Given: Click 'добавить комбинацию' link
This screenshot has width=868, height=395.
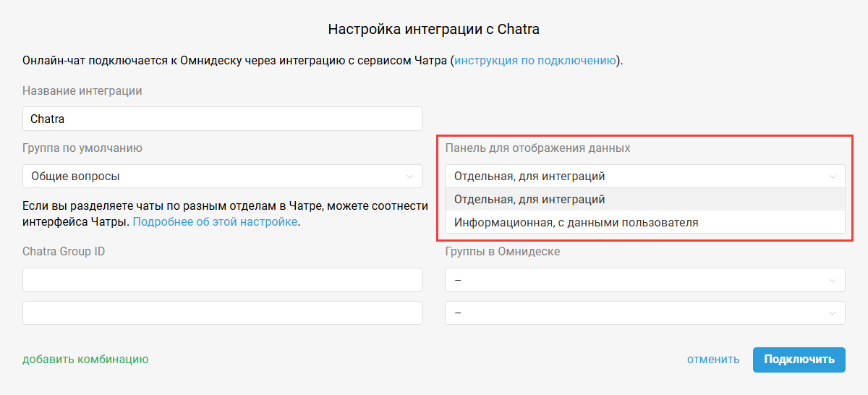Looking at the screenshot, I should [x=85, y=359].
